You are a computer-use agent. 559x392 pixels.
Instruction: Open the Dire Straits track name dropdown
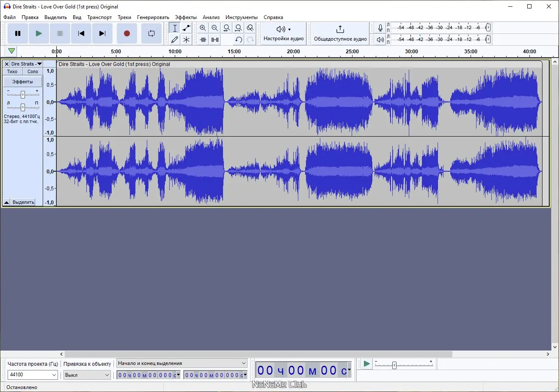click(x=27, y=64)
